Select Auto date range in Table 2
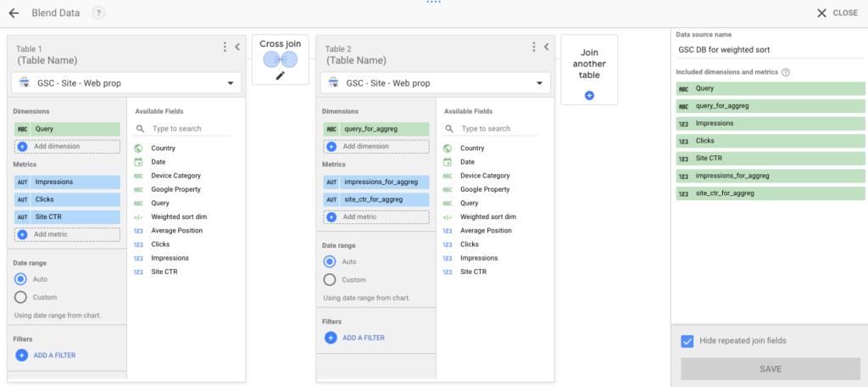This screenshot has width=868, height=387. (330, 261)
